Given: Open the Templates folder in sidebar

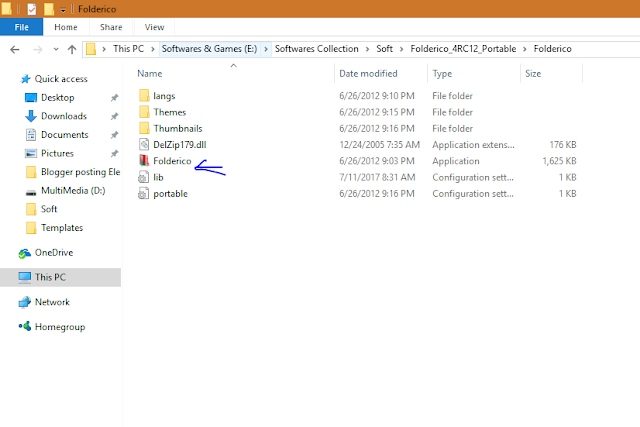Looking at the screenshot, I should click(62, 228).
